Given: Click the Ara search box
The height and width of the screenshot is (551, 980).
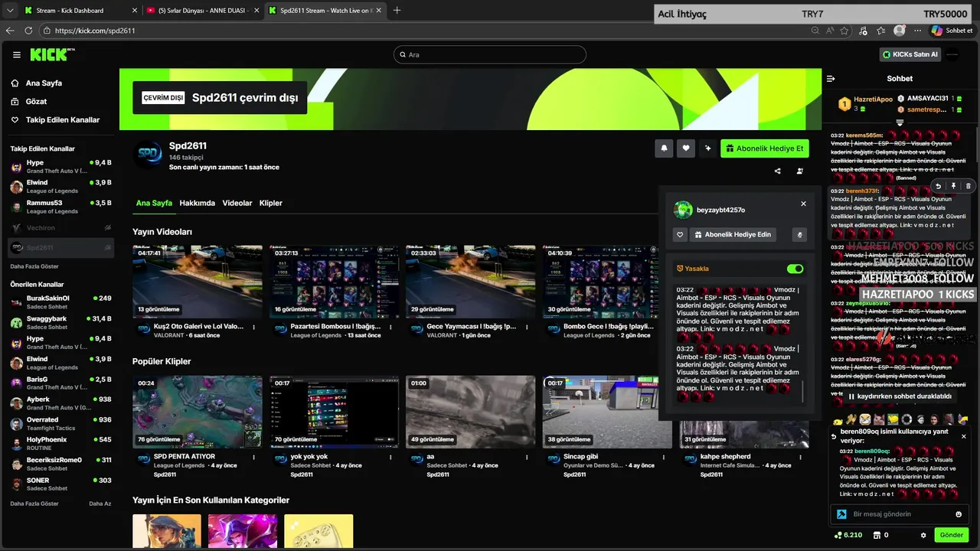Looking at the screenshot, I should [490, 55].
